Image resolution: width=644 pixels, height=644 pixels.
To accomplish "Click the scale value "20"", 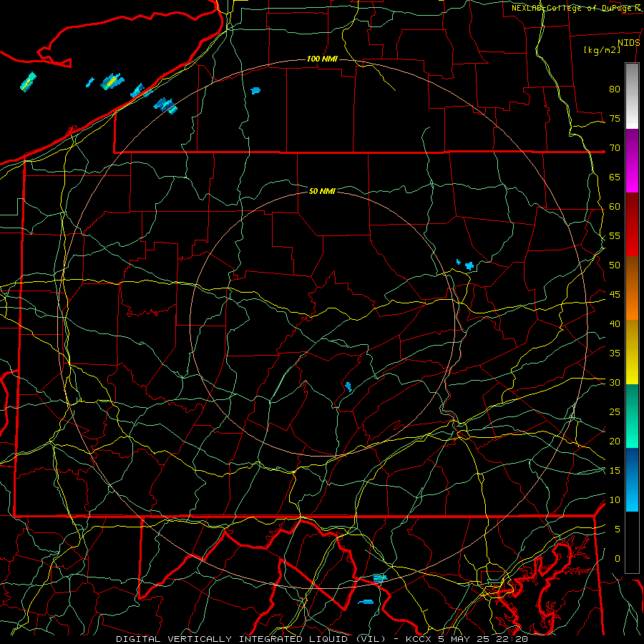I will coord(615,441).
